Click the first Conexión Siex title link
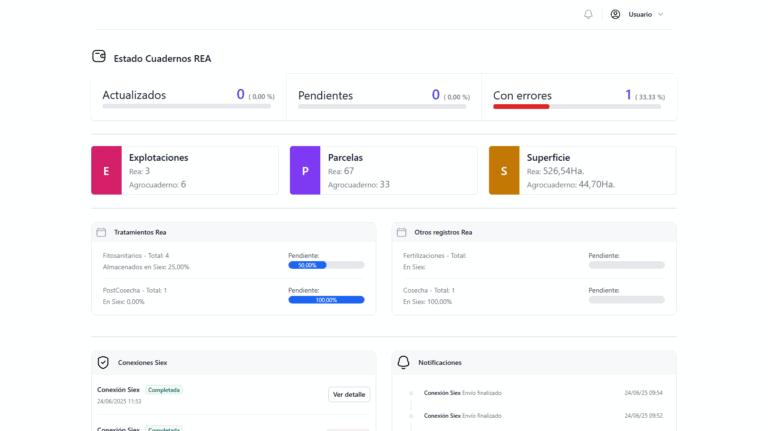768x431 pixels. (118, 389)
